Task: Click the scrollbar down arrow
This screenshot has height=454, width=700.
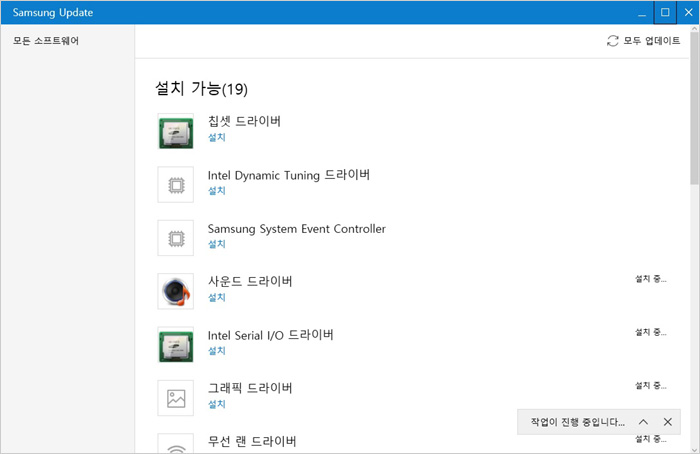Action: [694, 450]
